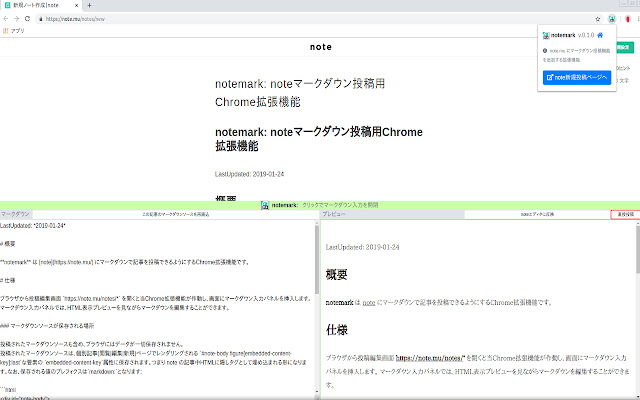The width and height of the screenshot is (640, 400).
Task: Select the 新規ノート作成 browser tab
Action: click(40, 5)
